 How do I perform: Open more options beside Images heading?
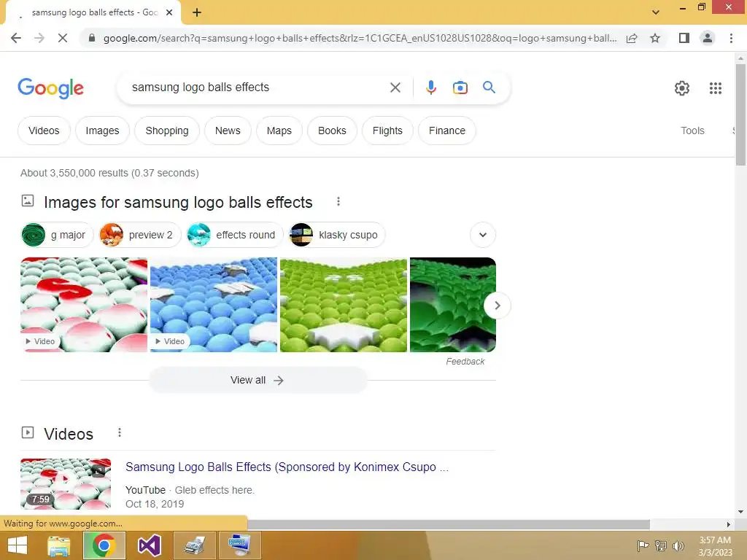point(338,201)
